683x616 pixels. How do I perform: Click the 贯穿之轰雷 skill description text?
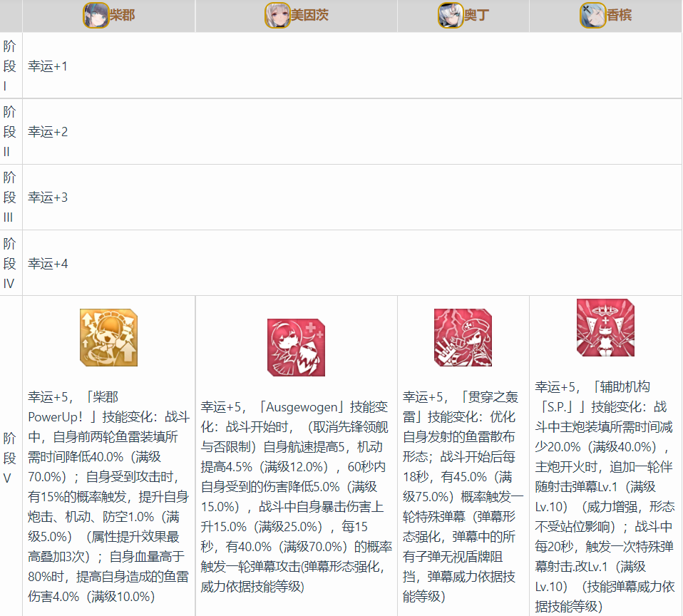pos(463,497)
